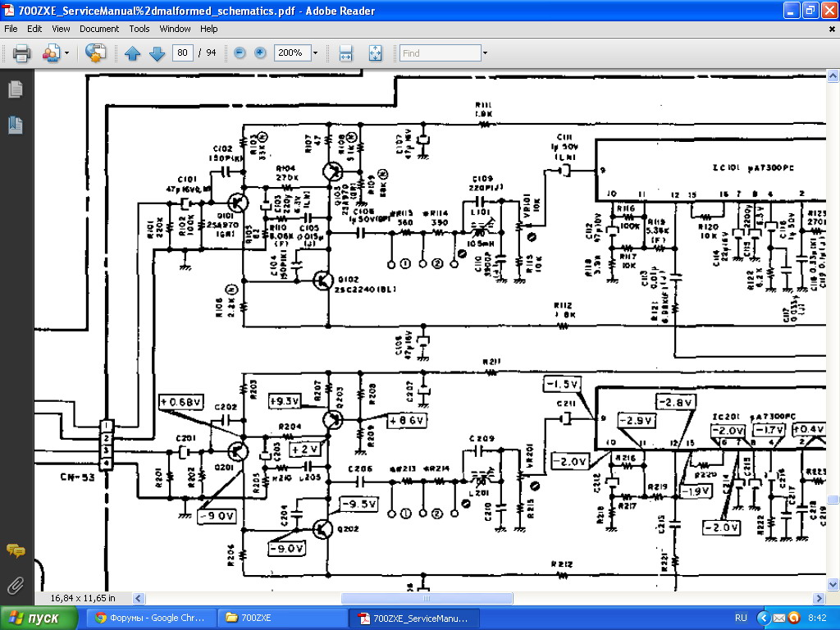This screenshot has width=840, height=630.
Task: Click the Print icon in the toolbar
Action: click(x=21, y=53)
